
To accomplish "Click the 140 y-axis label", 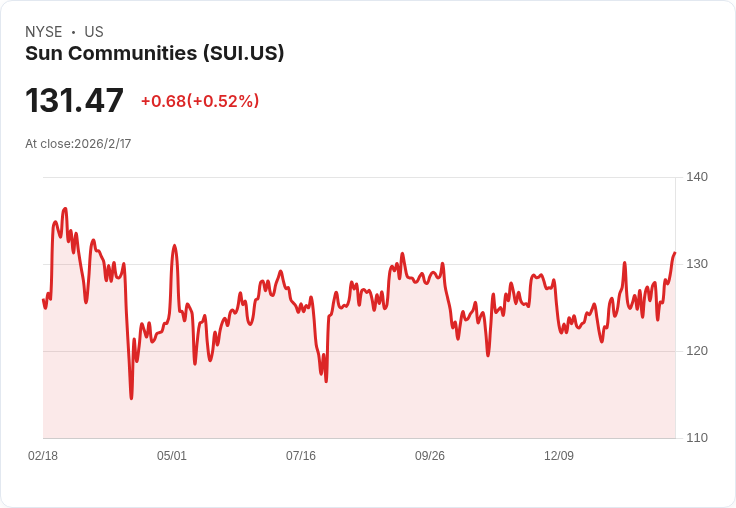I will point(697,177).
